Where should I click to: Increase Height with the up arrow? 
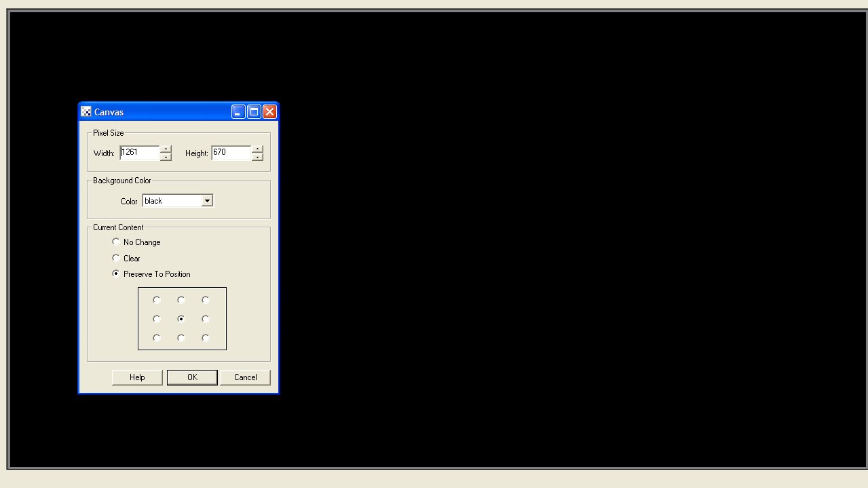click(x=257, y=149)
